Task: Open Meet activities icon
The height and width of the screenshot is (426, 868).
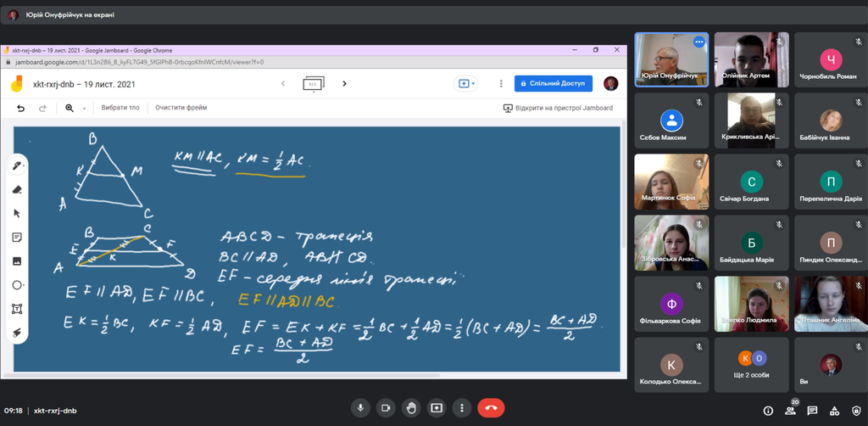Action: (x=834, y=411)
